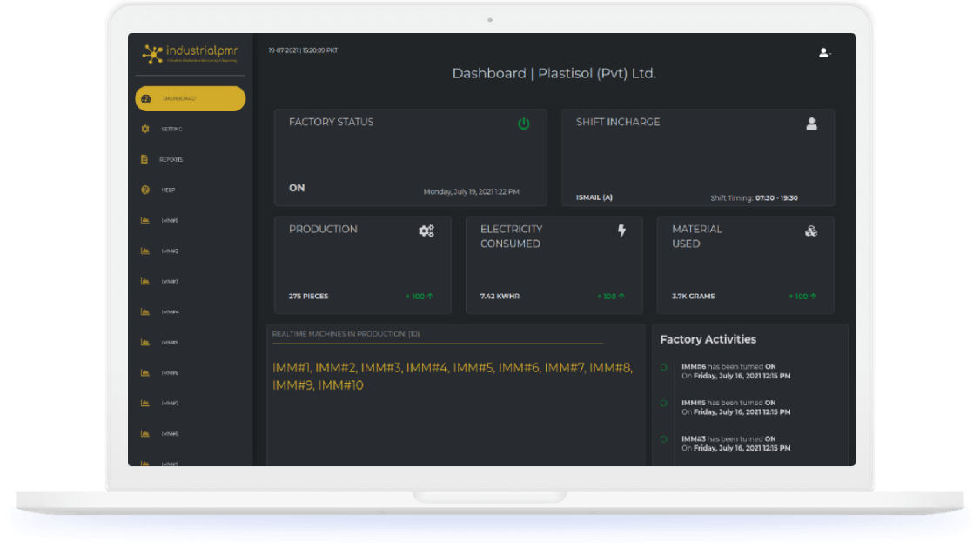
Task: Click Realtime Machines In Production header
Action: pyautogui.click(x=346, y=334)
